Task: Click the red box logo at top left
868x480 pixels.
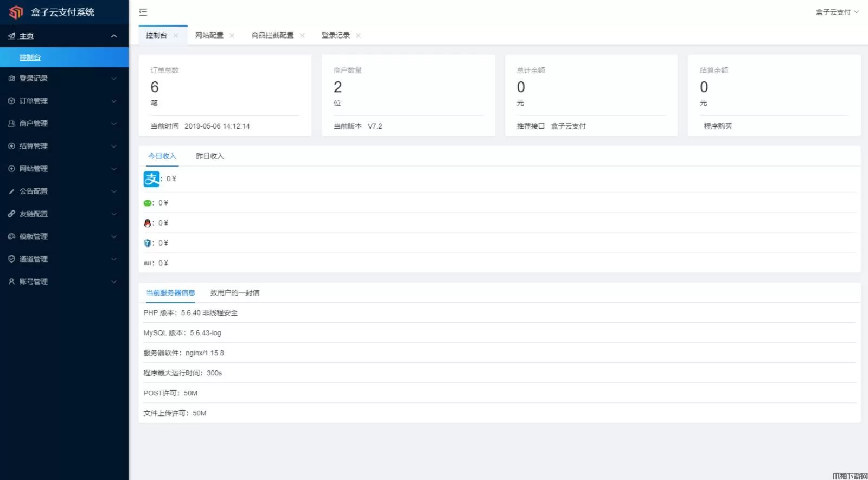Action: [x=16, y=12]
